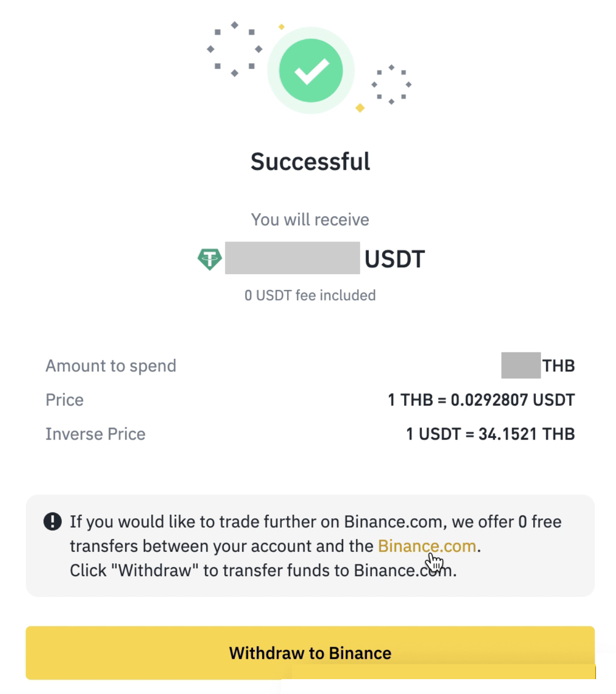Click the black exclamation info icon

pos(52,521)
